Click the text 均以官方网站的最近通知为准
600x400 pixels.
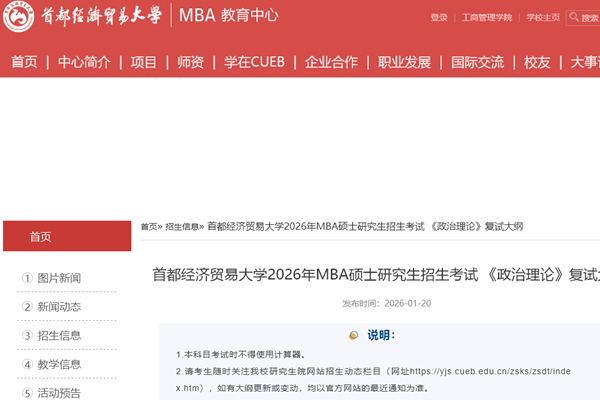368,388
